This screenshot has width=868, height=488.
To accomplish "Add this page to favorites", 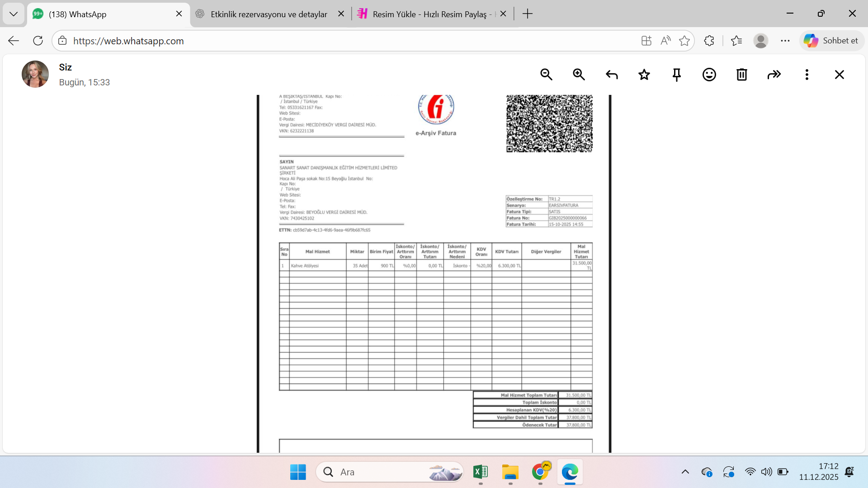I will (684, 41).
